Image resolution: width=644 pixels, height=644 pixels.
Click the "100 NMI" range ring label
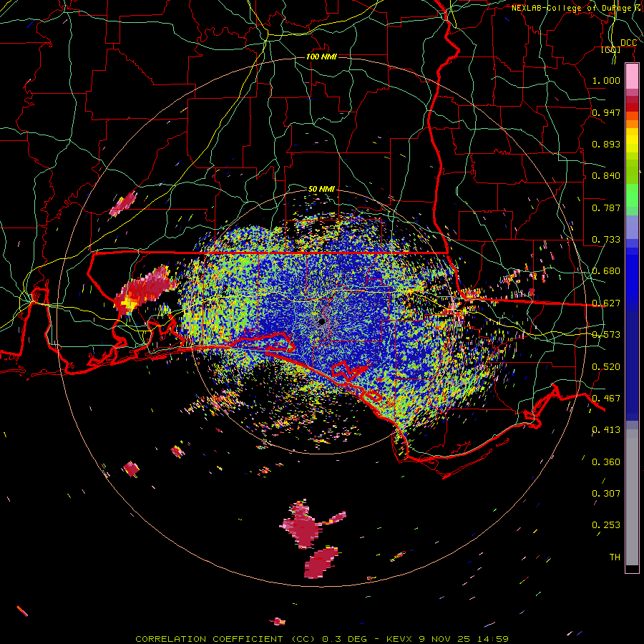tap(321, 57)
